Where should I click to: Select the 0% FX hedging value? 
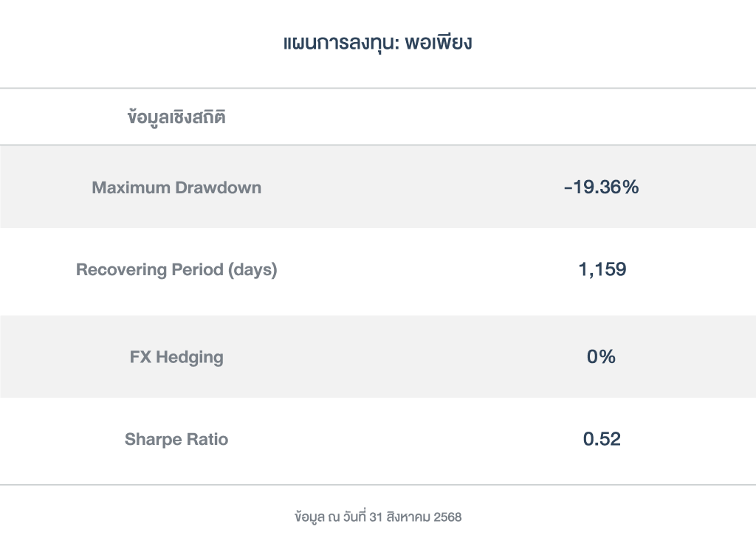click(x=601, y=358)
